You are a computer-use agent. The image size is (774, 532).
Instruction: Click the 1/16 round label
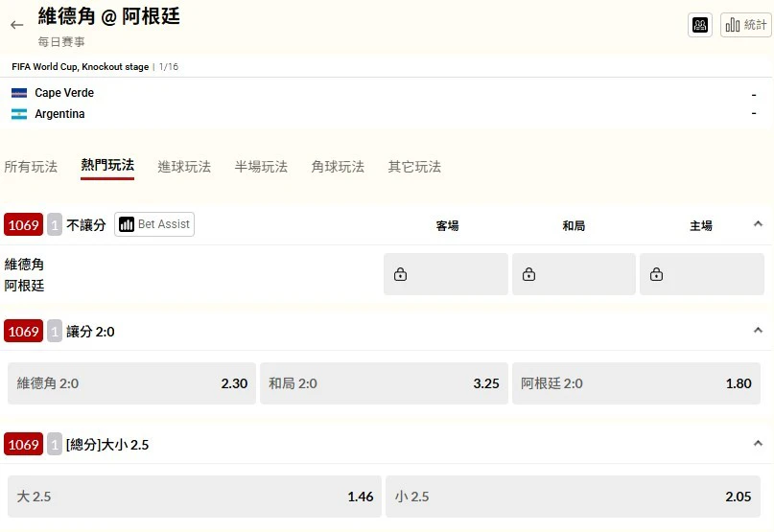click(x=169, y=67)
